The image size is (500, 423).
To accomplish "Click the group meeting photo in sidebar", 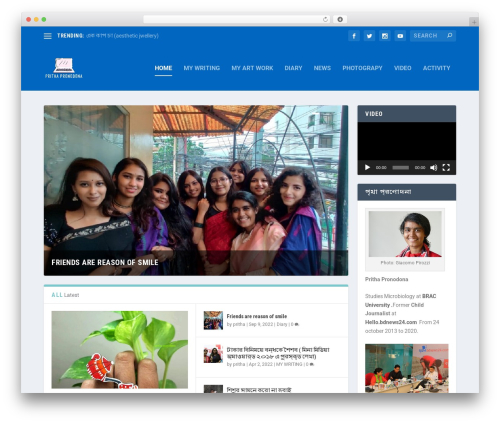I will (407, 368).
